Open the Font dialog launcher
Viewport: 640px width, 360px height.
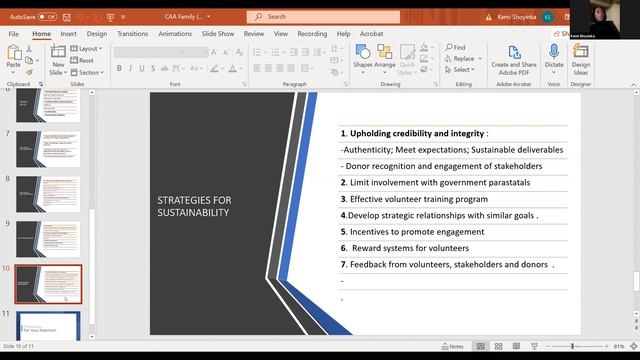click(x=244, y=84)
